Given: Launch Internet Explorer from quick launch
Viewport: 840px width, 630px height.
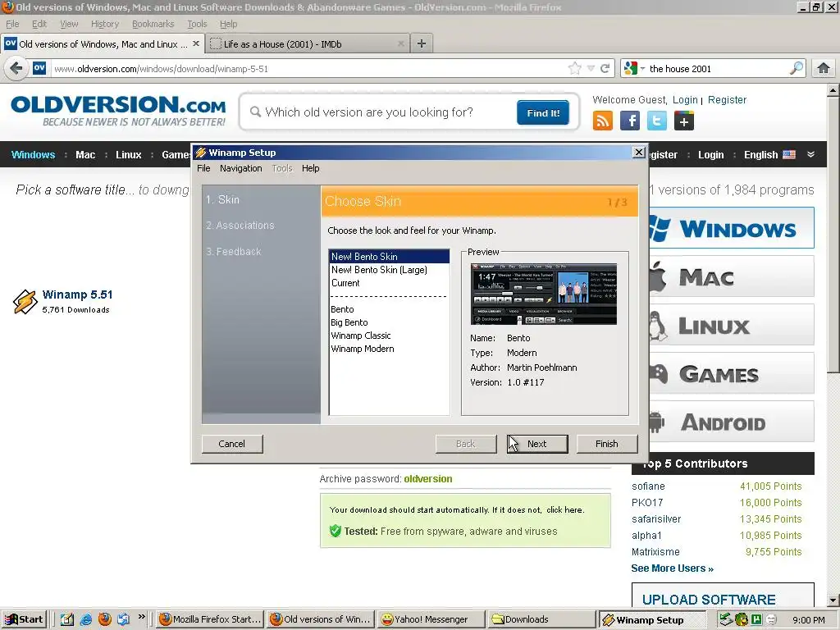Looking at the screenshot, I should (85, 619).
